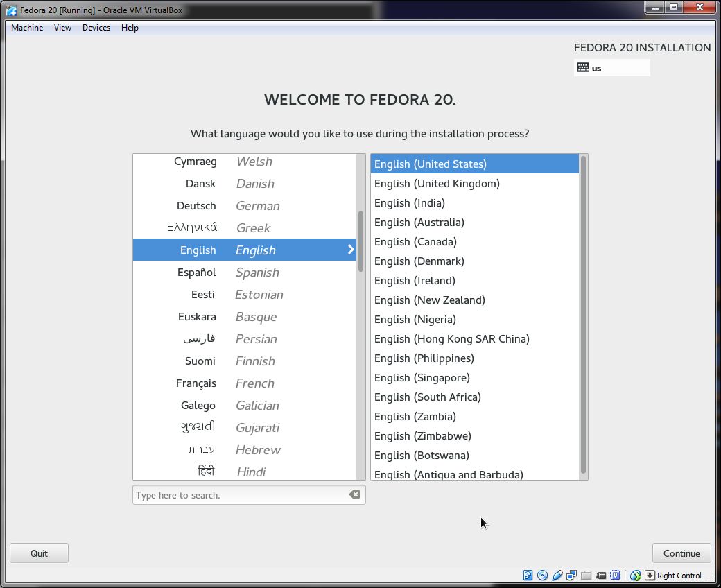This screenshot has height=588, width=721.
Task: Select Eesti Estonian language
Action: pos(245,294)
